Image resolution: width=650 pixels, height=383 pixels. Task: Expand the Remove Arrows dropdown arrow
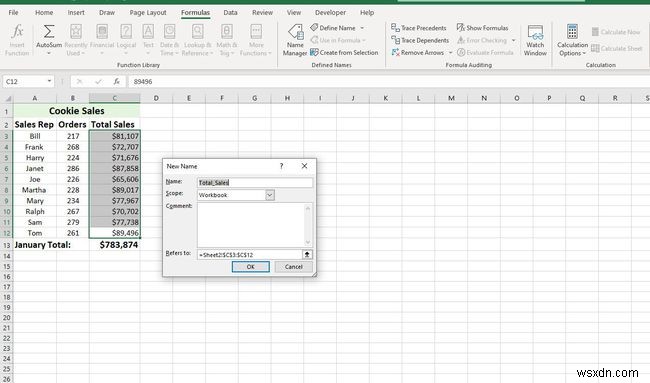coord(450,53)
